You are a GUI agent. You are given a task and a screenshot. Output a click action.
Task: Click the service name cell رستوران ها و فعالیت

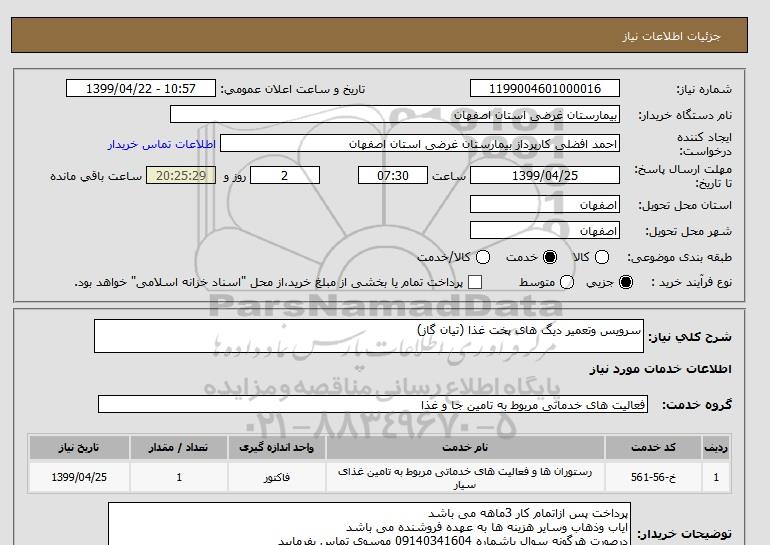[465, 477]
